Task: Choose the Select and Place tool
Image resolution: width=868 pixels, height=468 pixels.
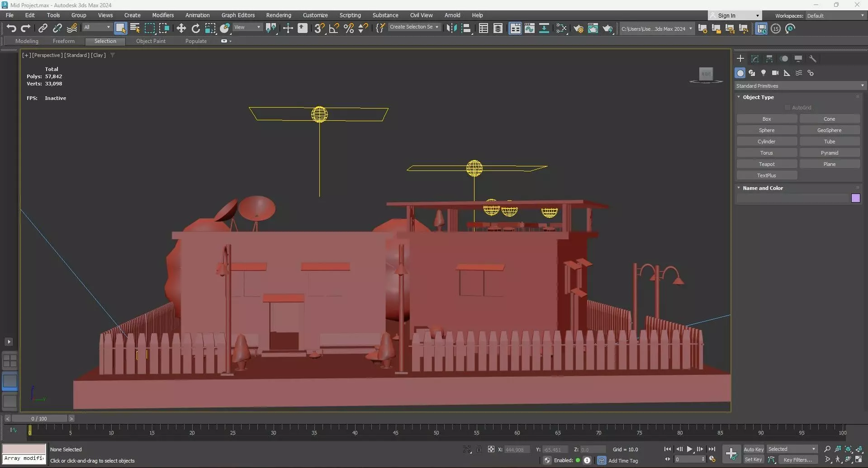Action: pos(224,28)
